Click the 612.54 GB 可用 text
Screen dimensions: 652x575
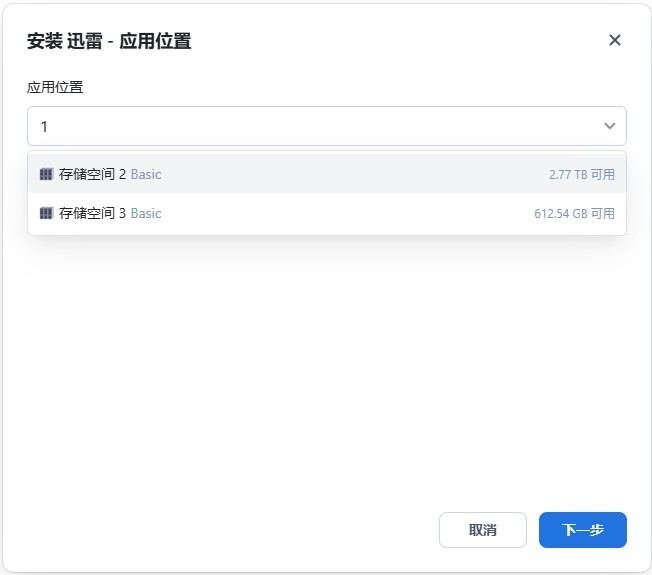574,213
